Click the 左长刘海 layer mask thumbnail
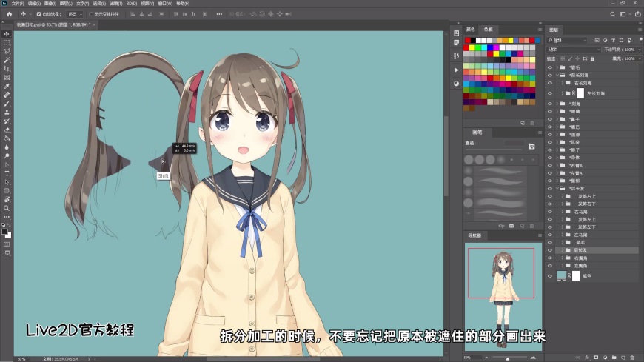The width and height of the screenshot is (644, 362). coord(580,93)
